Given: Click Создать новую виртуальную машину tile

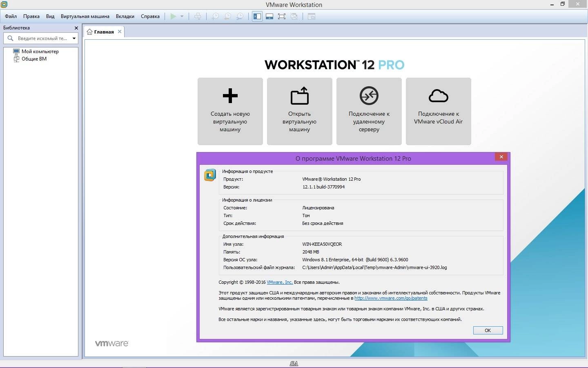Looking at the screenshot, I should [230, 111].
